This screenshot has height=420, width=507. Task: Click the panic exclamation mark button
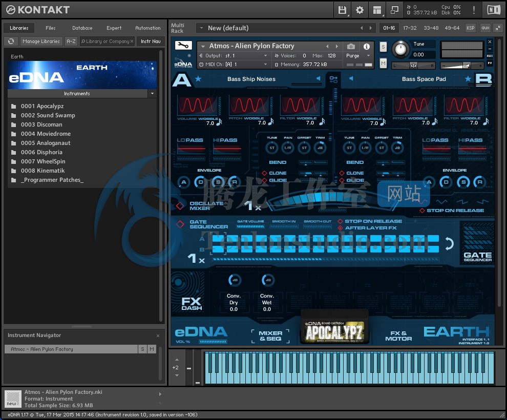(474, 10)
